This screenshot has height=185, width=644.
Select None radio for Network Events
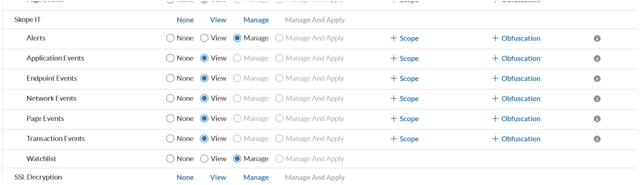(x=170, y=98)
